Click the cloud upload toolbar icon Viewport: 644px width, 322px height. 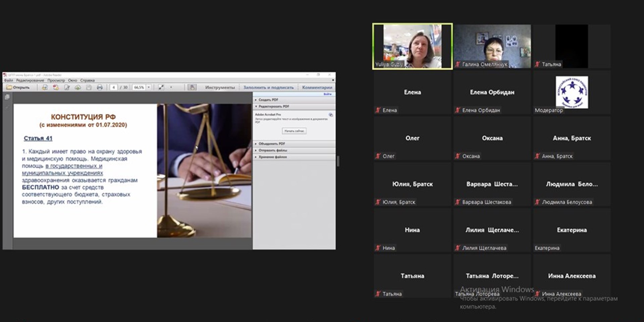click(77, 88)
